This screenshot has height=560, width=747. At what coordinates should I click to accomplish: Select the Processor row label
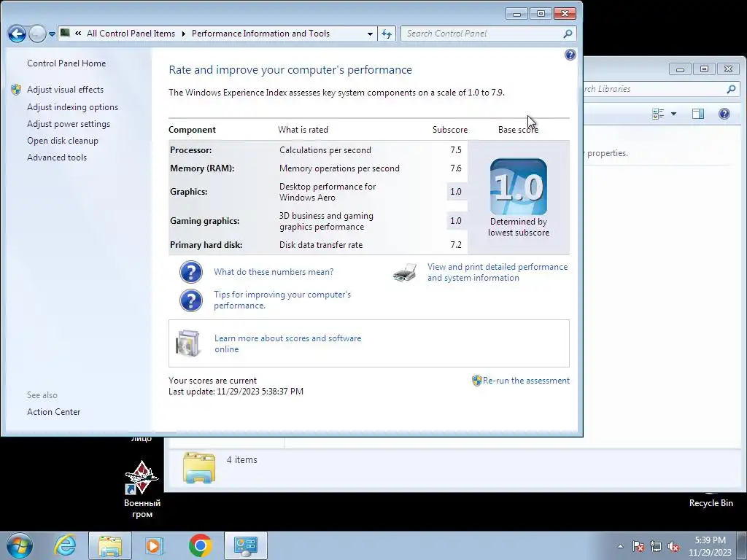pyautogui.click(x=190, y=150)
